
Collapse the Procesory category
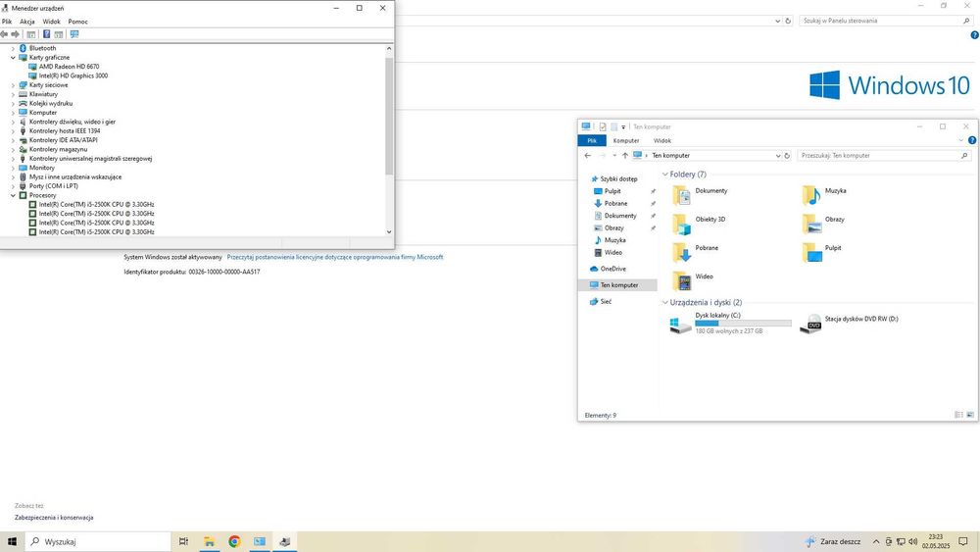point(13,195)
